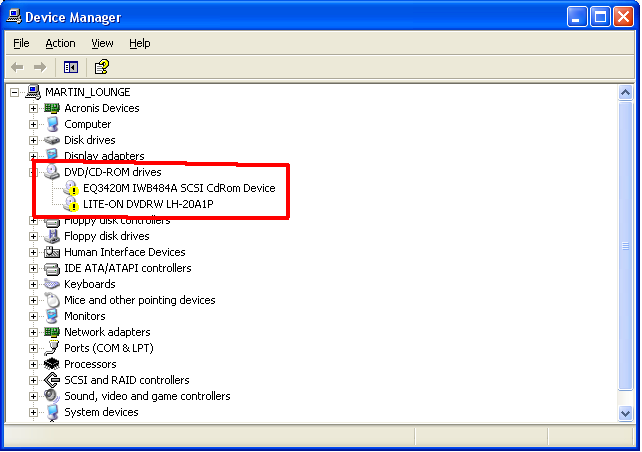The image size is (642, 452).
Task: Click the Processors chip icon
Action: (x=52, y=364)
